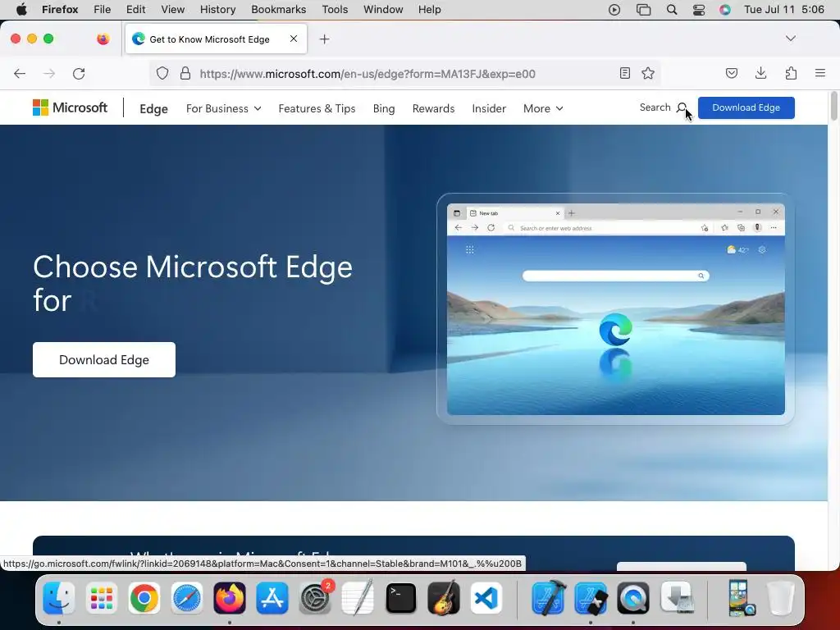Click the menu bar date and time
This screenshot has width=840, height=630.
pos(783,10)
